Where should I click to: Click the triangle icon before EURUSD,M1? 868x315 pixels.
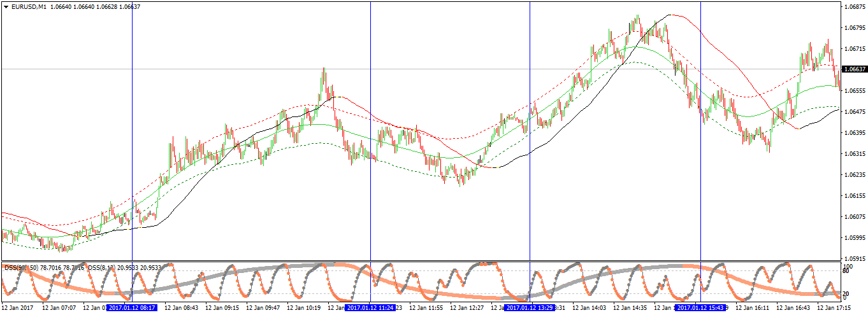6,6
